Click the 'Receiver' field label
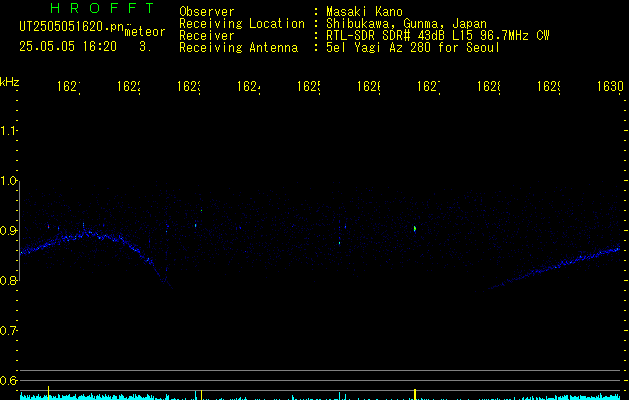Screen dimensions: 629x400 [207, 36]
